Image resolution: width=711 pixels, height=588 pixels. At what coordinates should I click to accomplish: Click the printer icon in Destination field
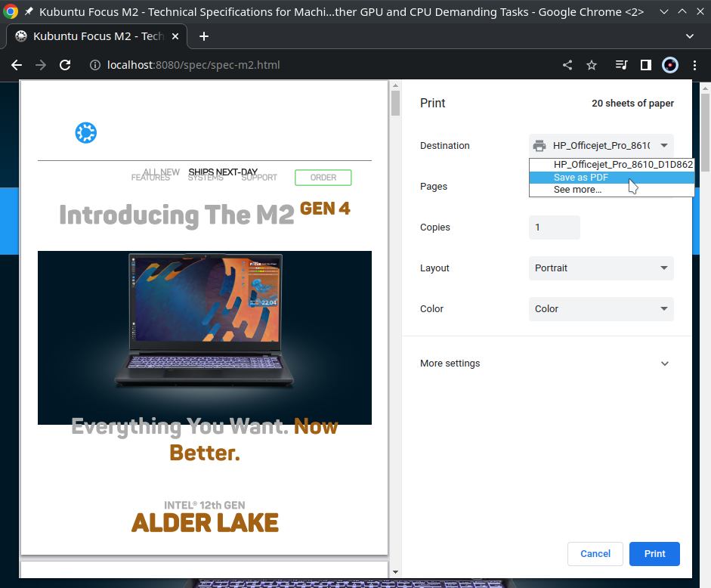(539, 146)
